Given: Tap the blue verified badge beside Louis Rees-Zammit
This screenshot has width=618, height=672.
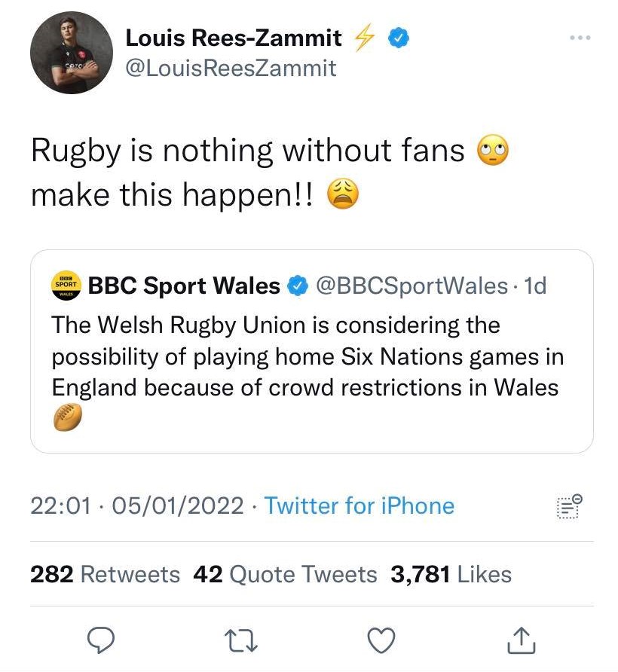Looking at the screenshot, I should click(x=398, y=37).
